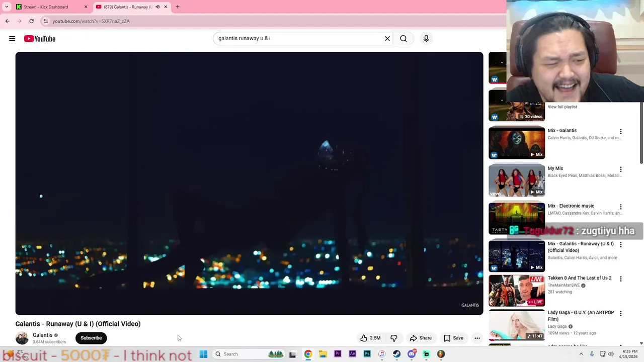Open the tab search dropdown arrow
This screenshot has height=362, width=644.
coord(7,7)
